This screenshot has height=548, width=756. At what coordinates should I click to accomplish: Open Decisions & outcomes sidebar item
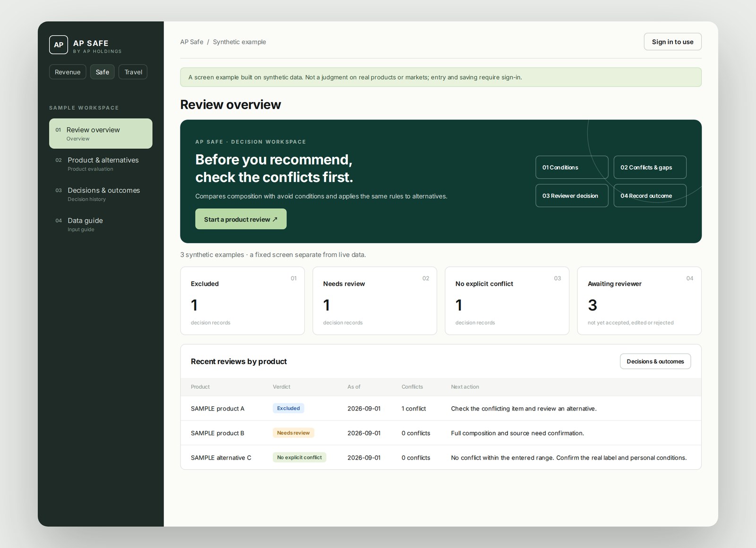click(101, 194)
